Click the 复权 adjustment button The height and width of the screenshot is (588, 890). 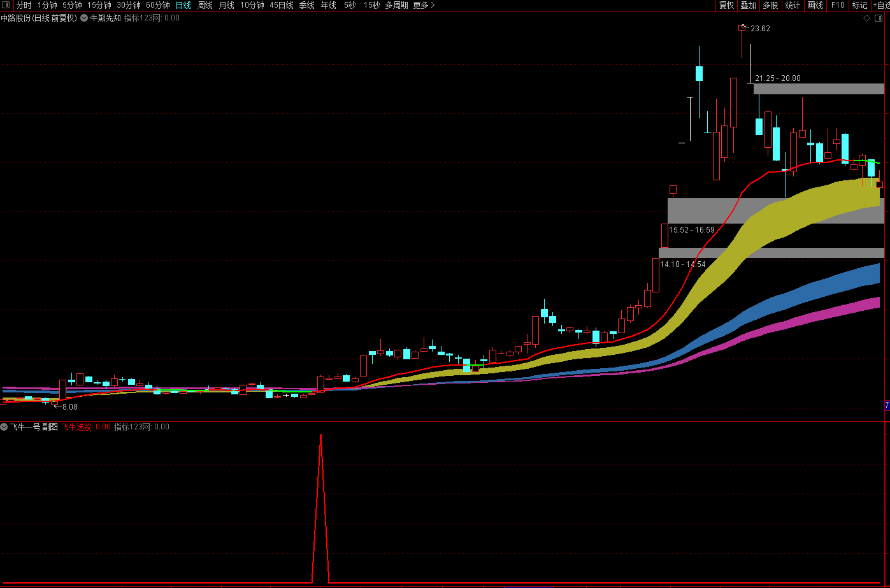[726, 5]
